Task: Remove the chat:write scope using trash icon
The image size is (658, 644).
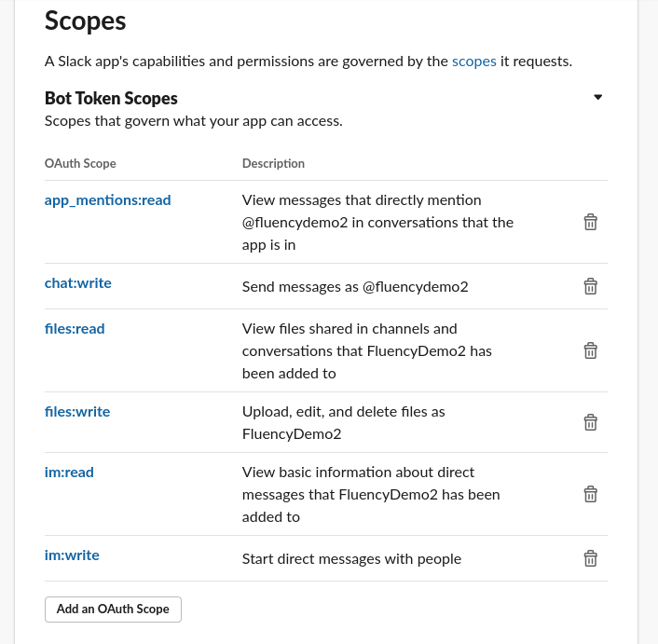Action: tap(591, 286)
